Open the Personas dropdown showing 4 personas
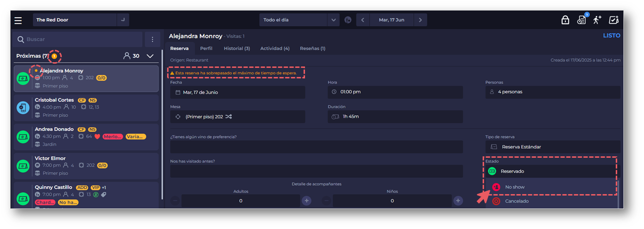 (553, 92)
